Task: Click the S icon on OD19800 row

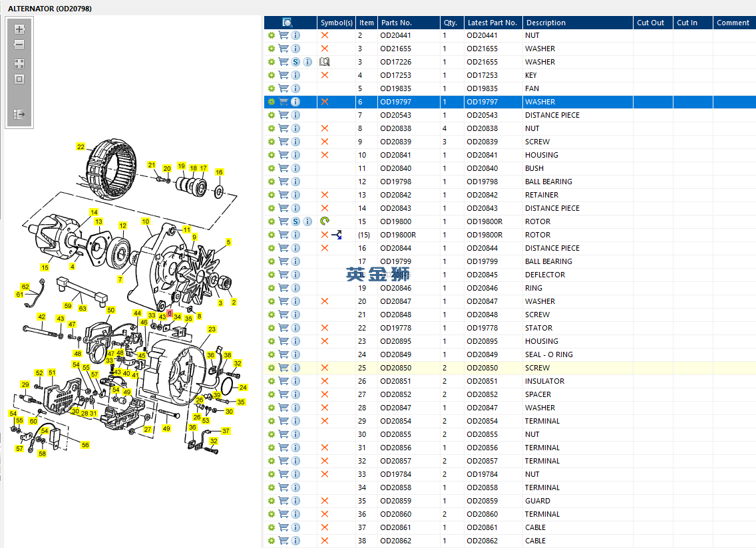Action: 295,221
